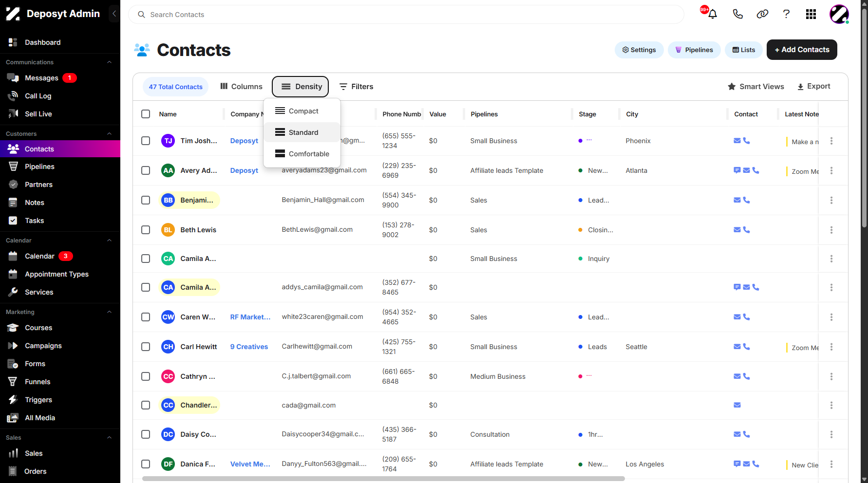Screen dimensions: 868x483
Task: Click the Add Contacts button
Action: [802, 50]
